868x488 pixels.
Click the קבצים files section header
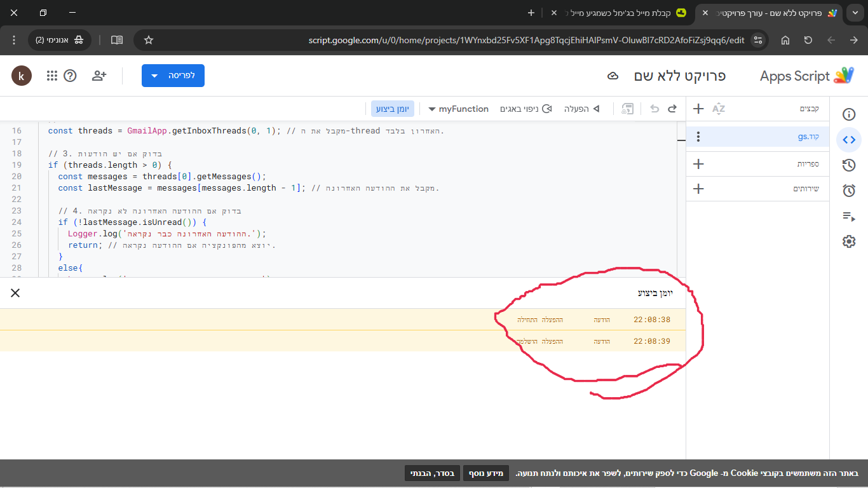point(809,109)
